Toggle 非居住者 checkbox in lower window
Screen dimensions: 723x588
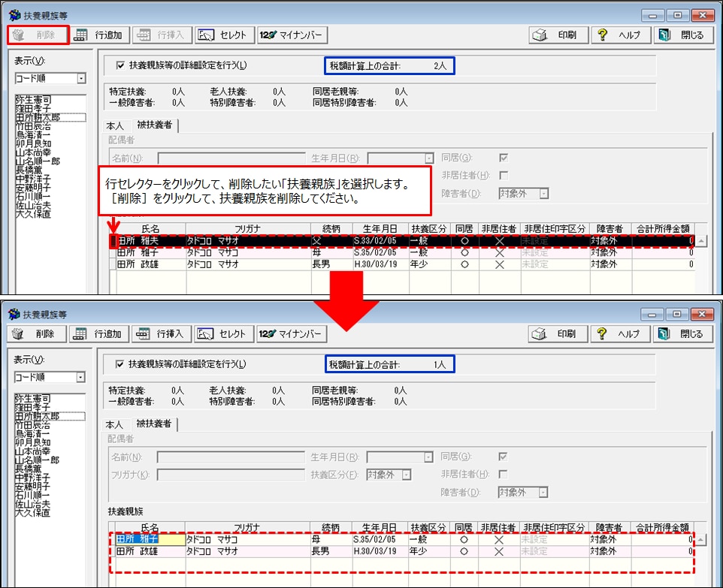pyautogui.click(x=504, y=475)
